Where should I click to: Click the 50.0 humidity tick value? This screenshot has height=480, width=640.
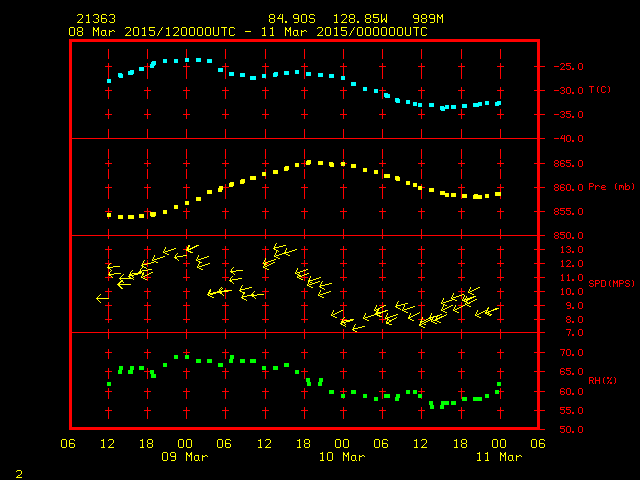coord(571,429)
